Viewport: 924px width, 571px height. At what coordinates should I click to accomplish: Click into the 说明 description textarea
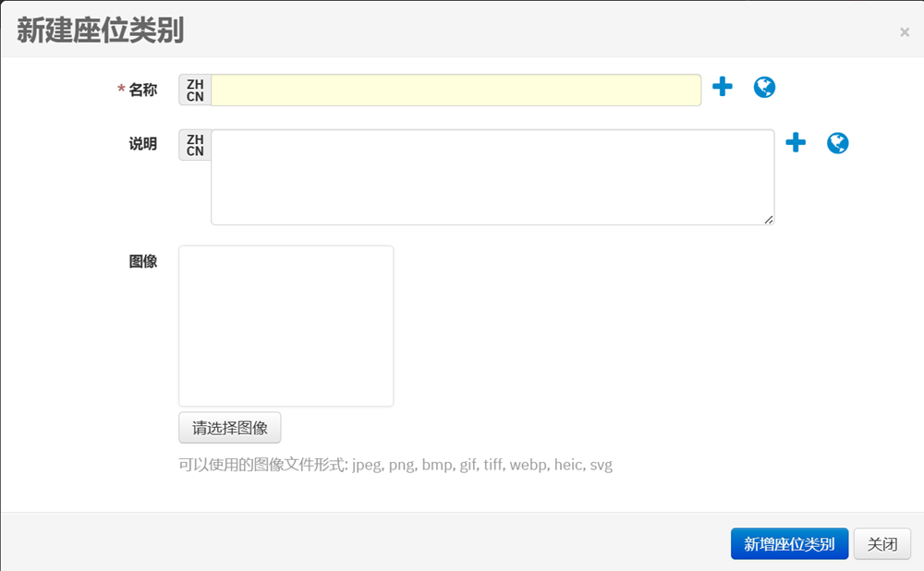[x=492, y=177]
